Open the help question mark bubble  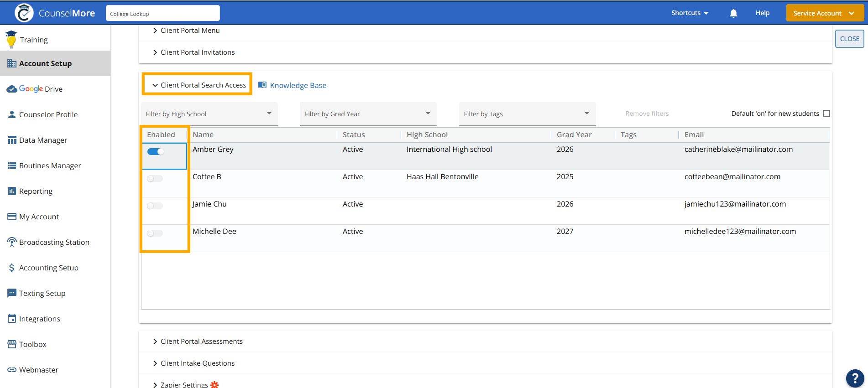point(855,378)
